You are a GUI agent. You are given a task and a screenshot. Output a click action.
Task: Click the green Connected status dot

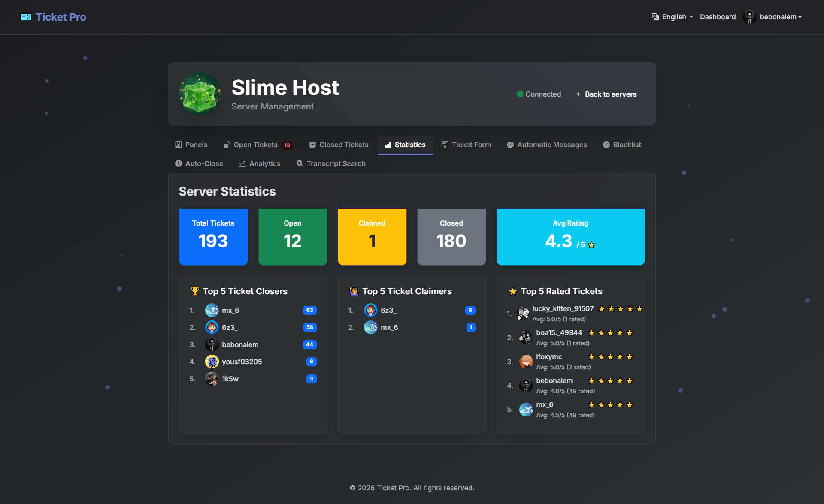tap(520, 94)
